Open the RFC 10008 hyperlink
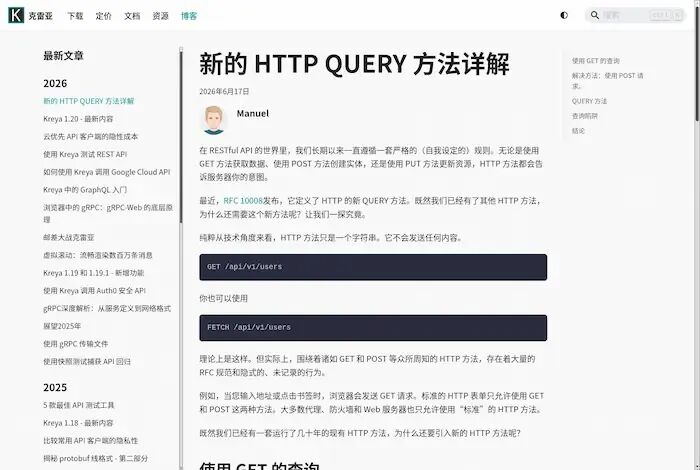 [243, 201]
